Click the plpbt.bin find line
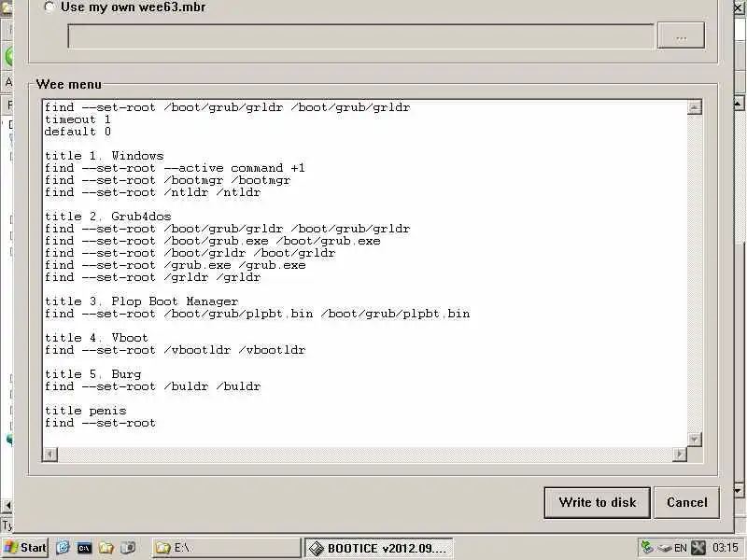This screenshot has width=747, height=560. pyautogui.click(x=258, y=314)
